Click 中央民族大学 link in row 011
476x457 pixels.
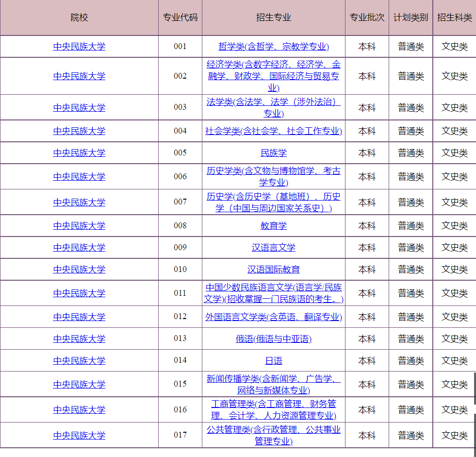(79, 293)
